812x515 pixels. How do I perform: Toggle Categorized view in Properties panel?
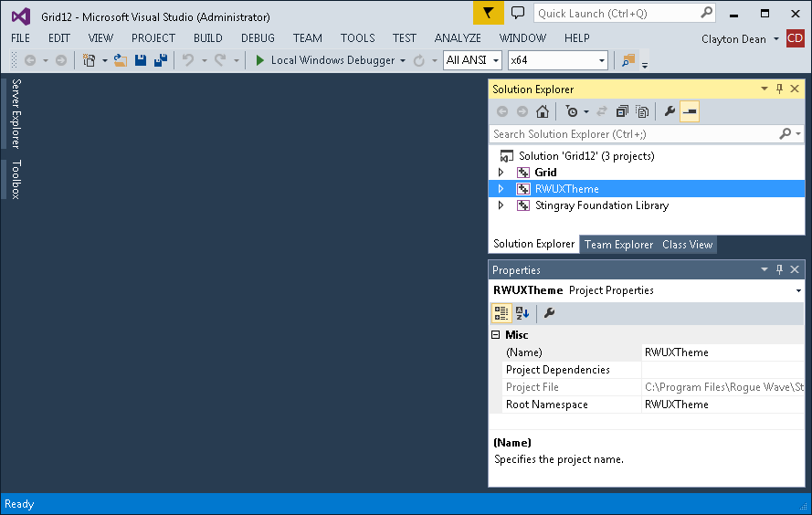[501, 312]
